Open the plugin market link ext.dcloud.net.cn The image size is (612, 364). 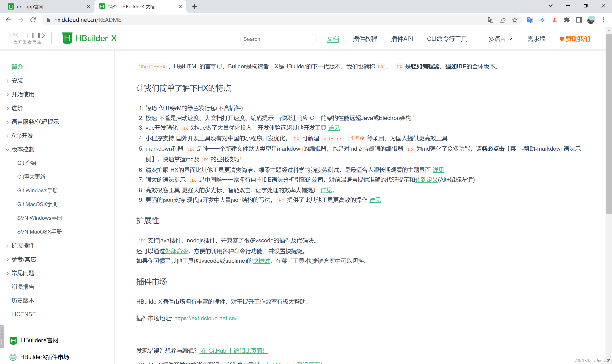[205, 318]
